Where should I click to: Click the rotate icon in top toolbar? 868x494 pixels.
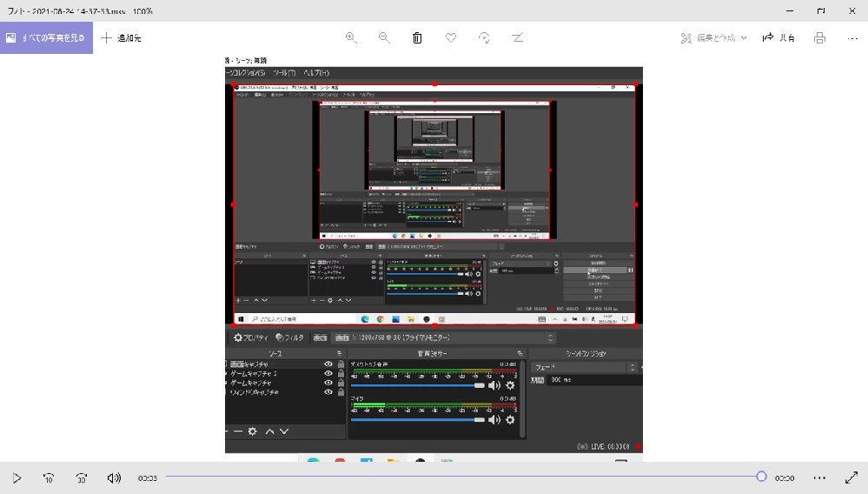click(x=484, y=37)
